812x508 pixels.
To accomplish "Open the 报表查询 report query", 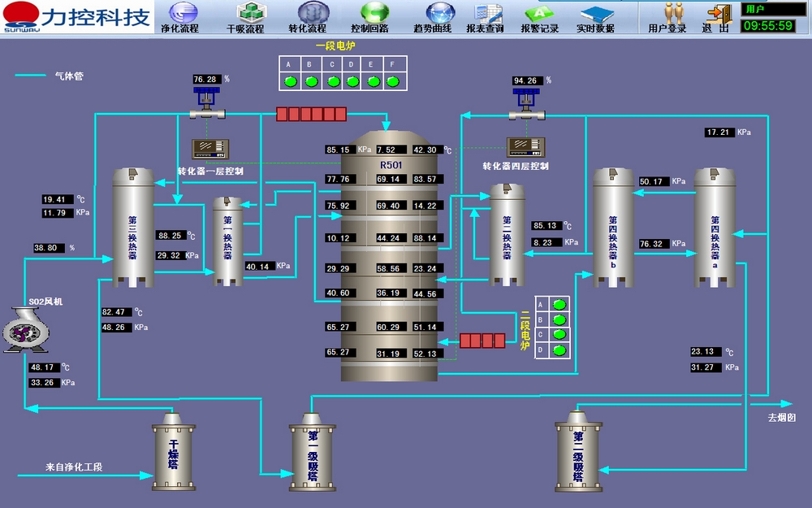I will point(490,17).
